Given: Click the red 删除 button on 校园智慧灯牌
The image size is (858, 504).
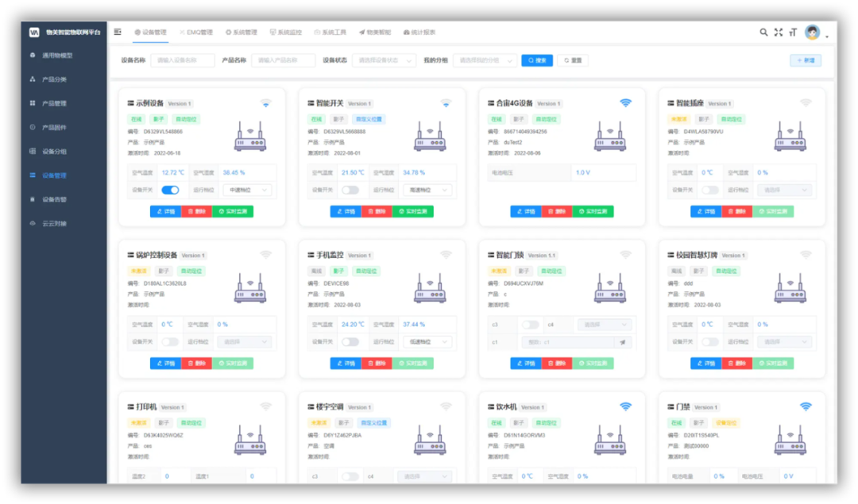Looking at the screenshot, I should point(736,364).
